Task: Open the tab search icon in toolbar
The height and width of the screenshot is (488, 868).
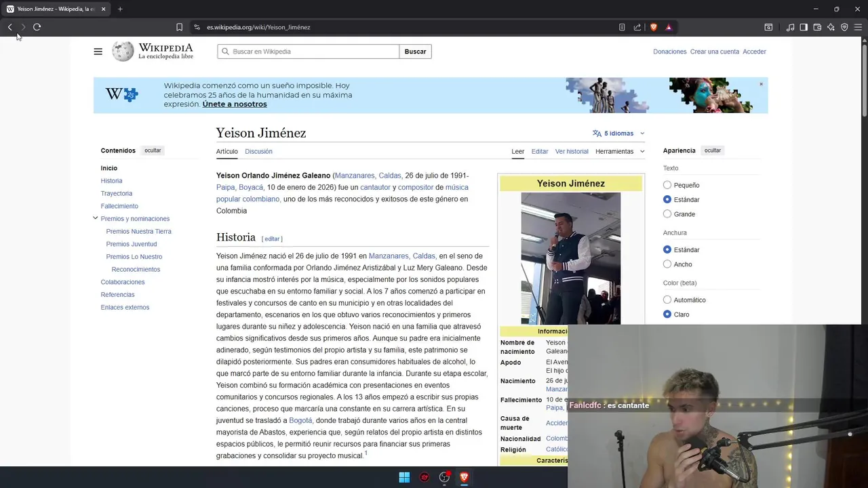Action: pyautogui.click(x=768, y=27)
